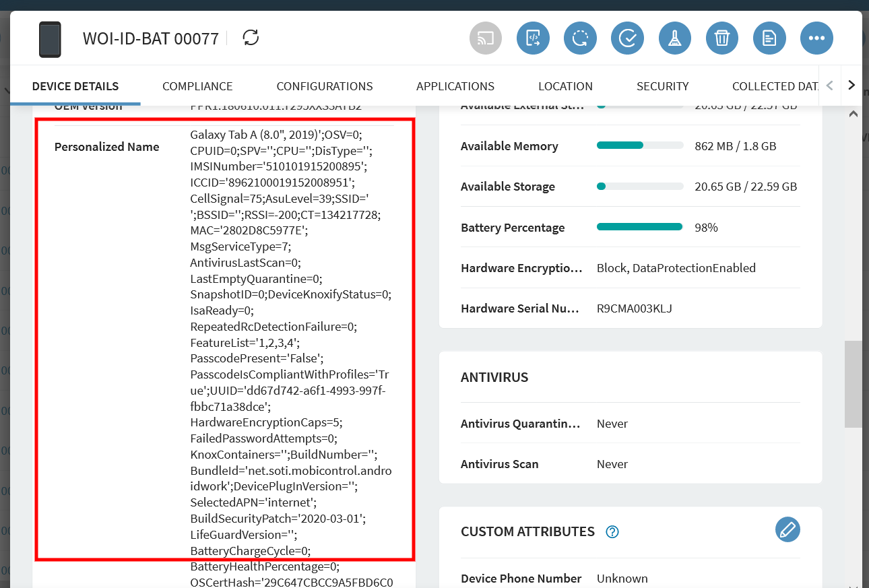
Task: Click the Battery Percentage progress bar
Action: (x=639, y=227)
